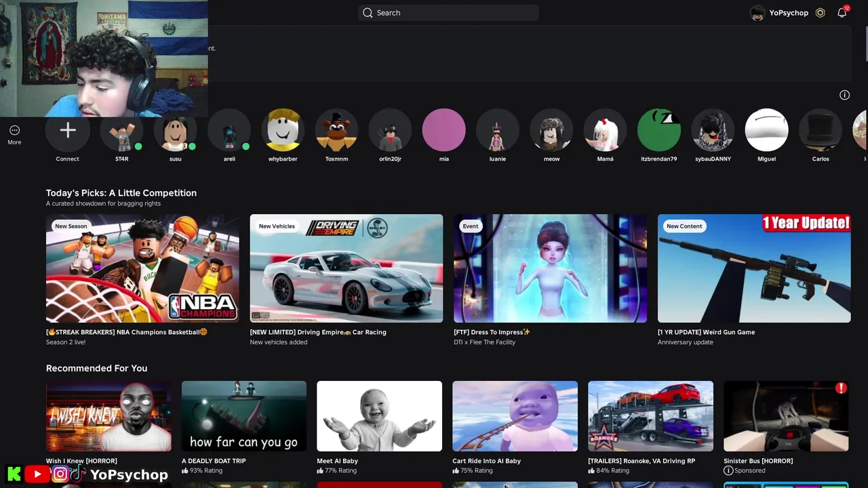Click '[NEW LIMITED] Driving Empire Car Racing' title
Viewport: 868px width, 488px height.
[x=318, y=332]
